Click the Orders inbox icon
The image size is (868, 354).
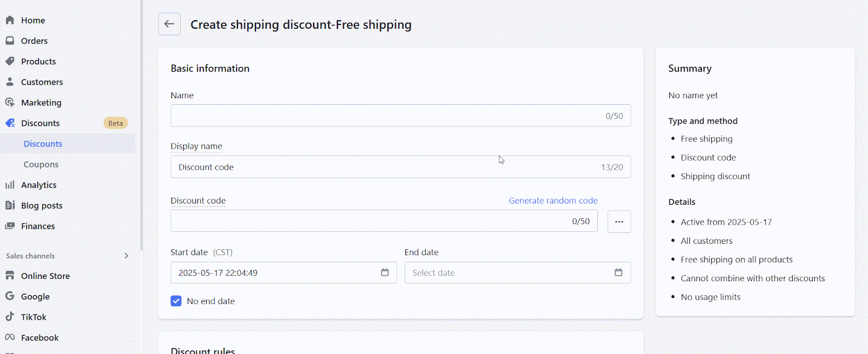click(10, 41)
